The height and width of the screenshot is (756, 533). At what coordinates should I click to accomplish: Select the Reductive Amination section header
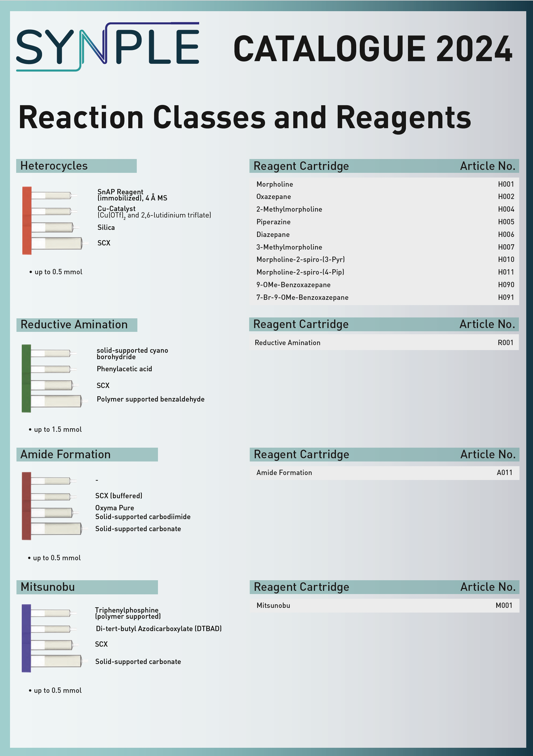pos(77,325)
